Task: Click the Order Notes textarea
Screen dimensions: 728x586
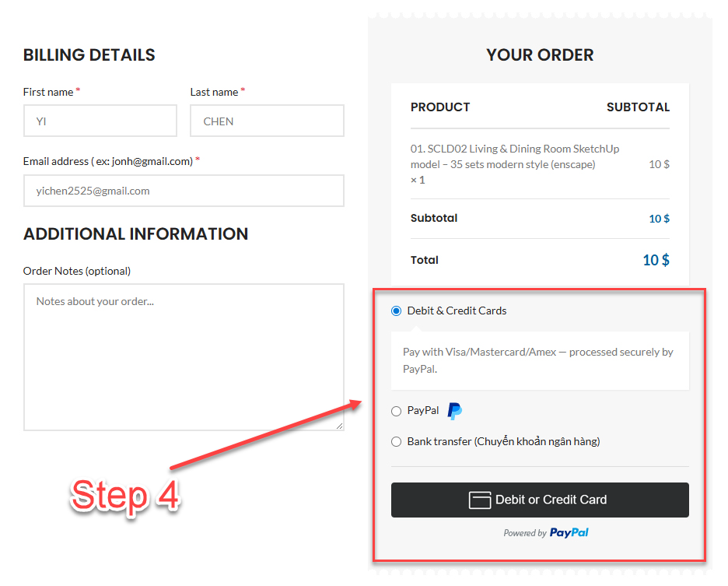Action: 184,357
